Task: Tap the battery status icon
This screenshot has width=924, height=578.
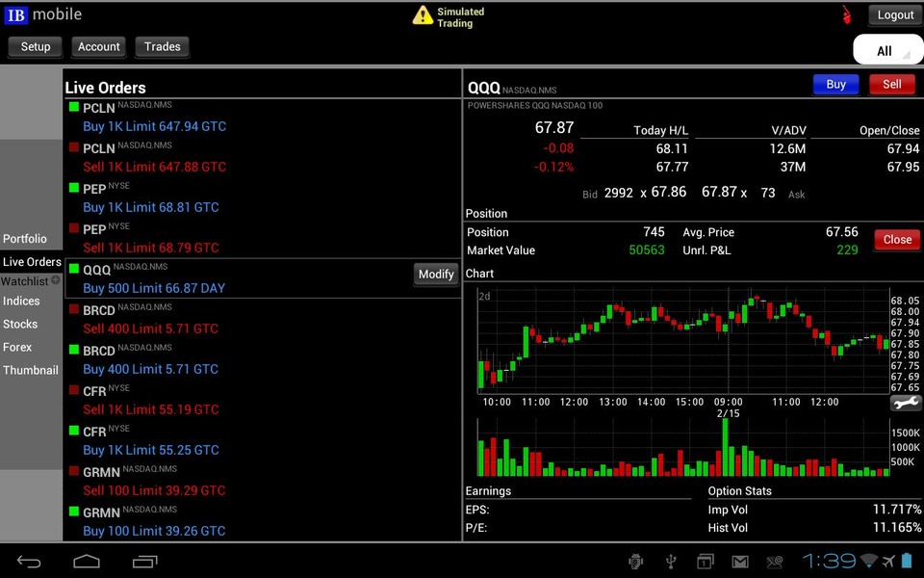Action: pyautogui.click(x=908, y=561)
